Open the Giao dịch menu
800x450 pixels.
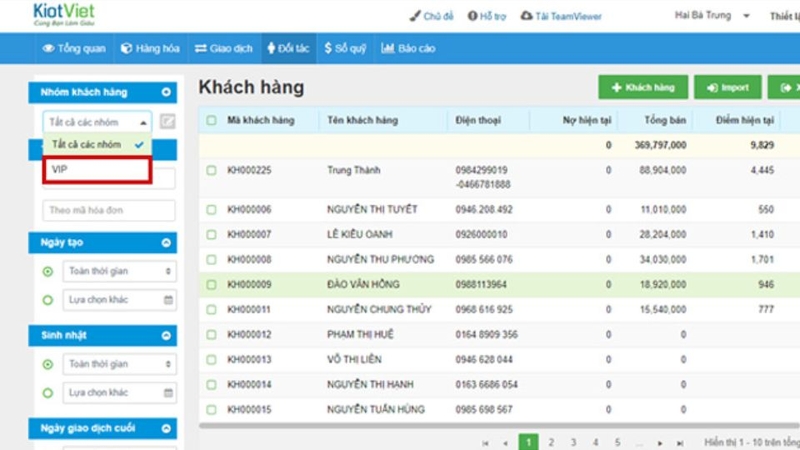223,48
